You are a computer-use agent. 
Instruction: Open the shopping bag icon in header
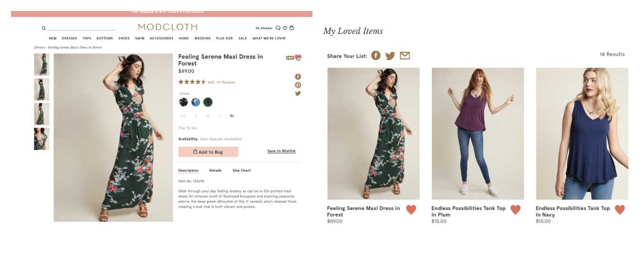(x=291, y=28)
